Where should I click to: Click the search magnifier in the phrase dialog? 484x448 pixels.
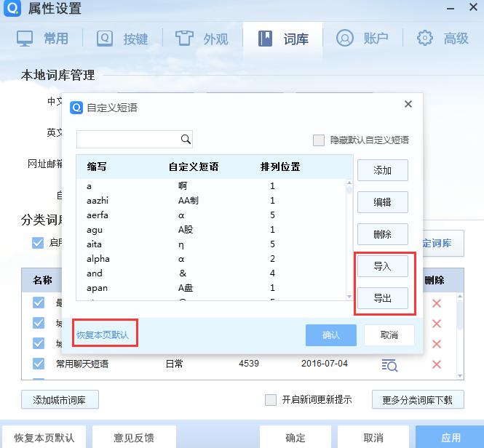[x=186, y=139]
